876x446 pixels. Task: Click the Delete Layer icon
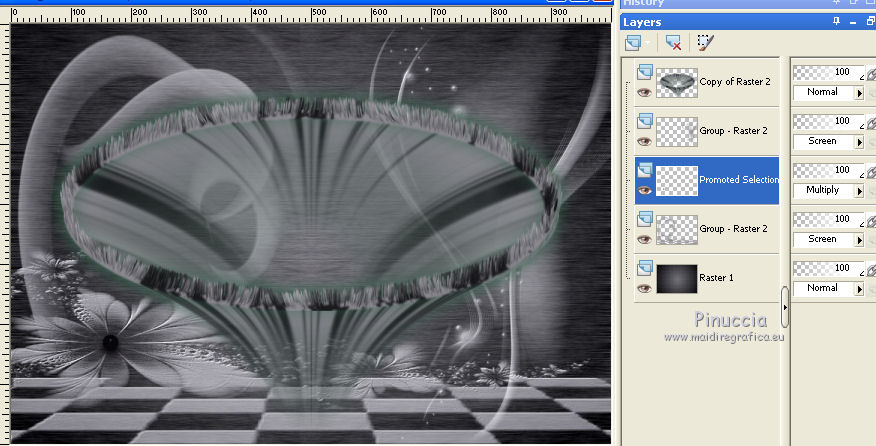tap(673, 43)
